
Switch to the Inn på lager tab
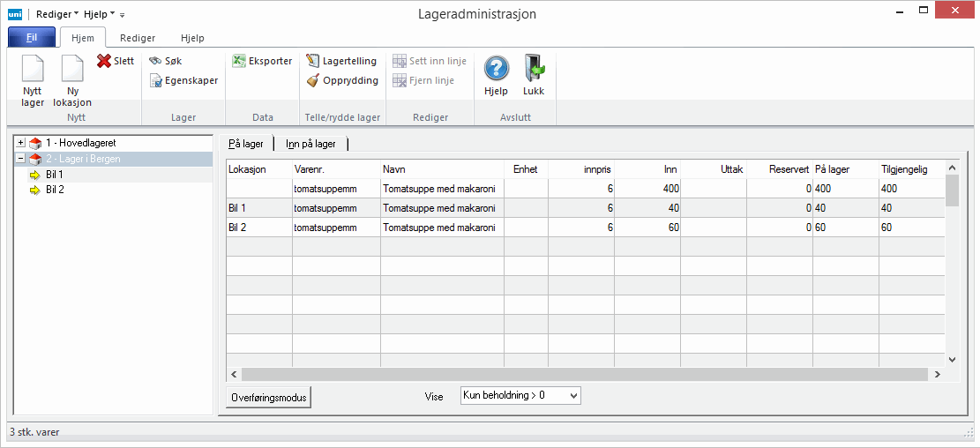(x=310, y=144)
